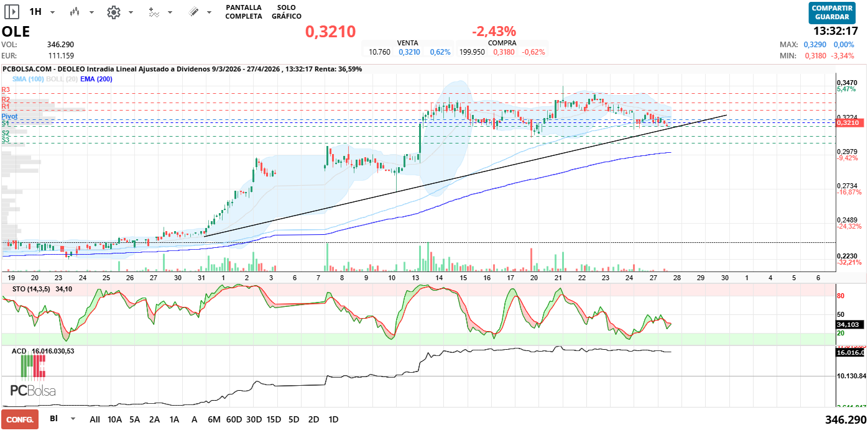
Task: Select the 1D time range
Action: (333, 419)
